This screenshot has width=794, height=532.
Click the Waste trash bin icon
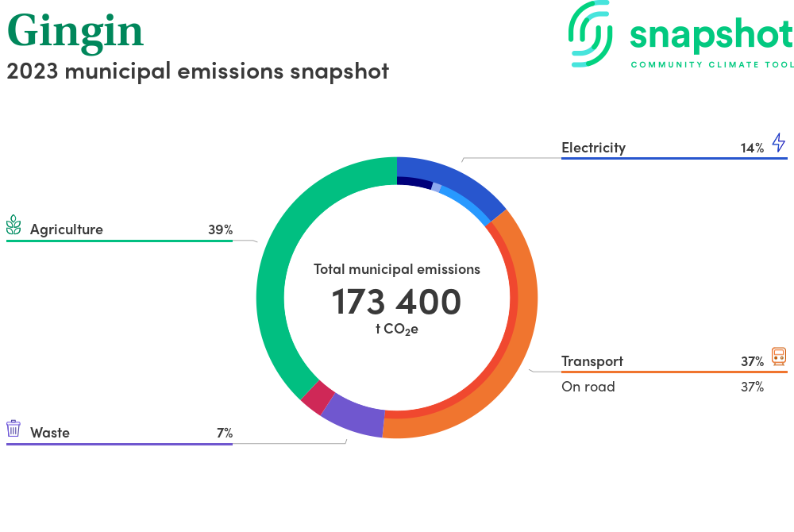(x=13, y=429)
